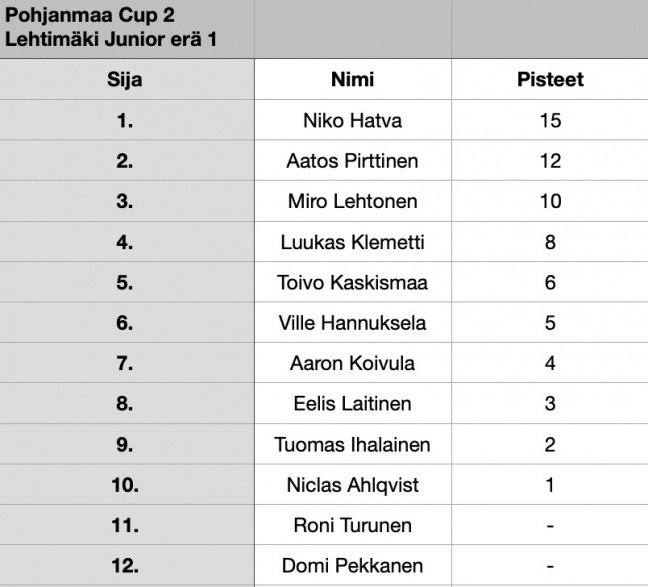This screenshot has width=648, height=587.
Task: Click the Tuomas Ihalainen cell
Action: click(x=353, y=444)
